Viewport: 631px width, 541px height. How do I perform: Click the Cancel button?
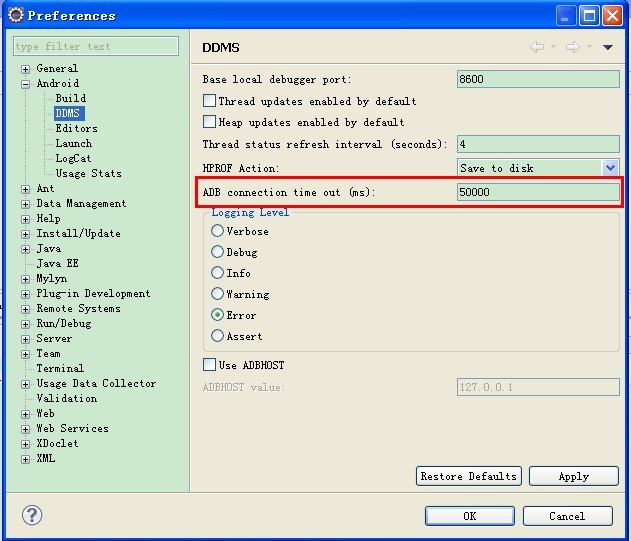(x=567, y=516)
